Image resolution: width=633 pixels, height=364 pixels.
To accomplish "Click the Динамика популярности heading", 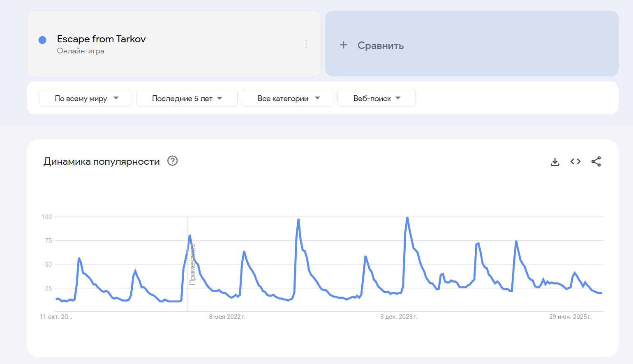I will [x=102, y=161].
